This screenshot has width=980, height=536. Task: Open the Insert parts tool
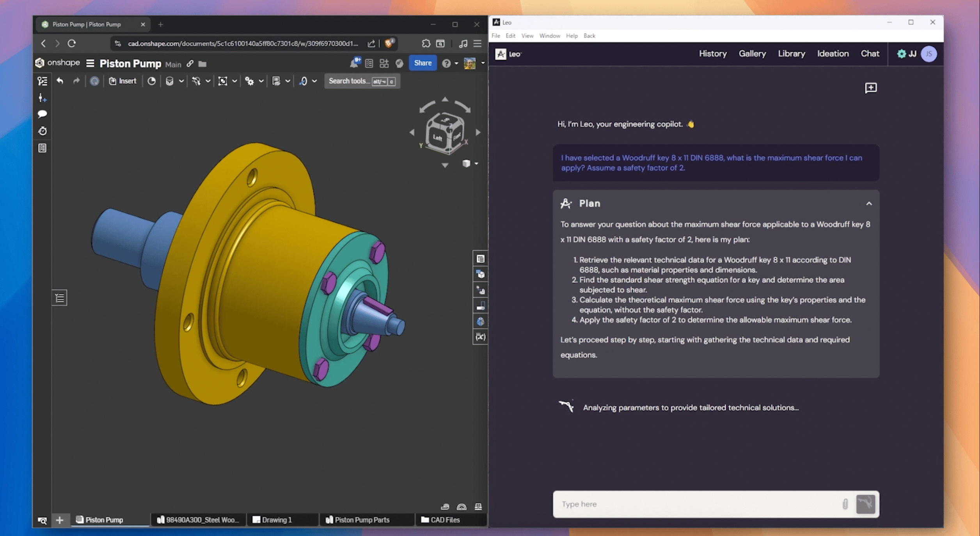(123, 81)
